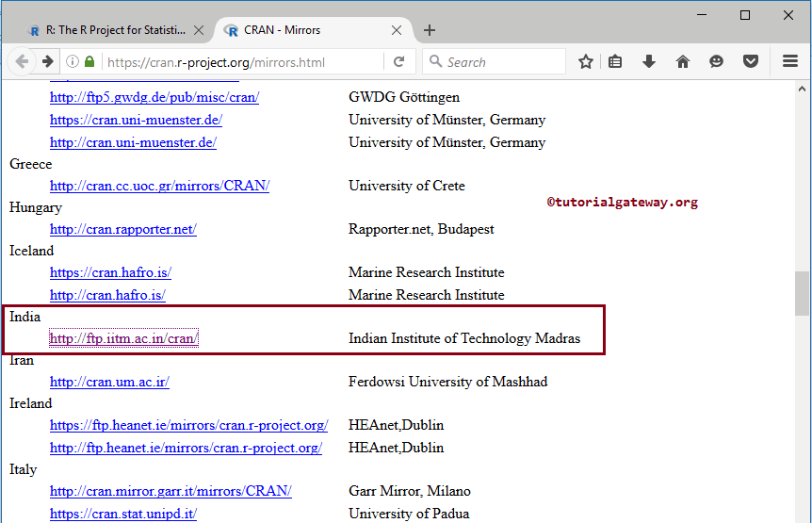This screenshot has width=812, height=523.
Task: Go to the Home page icon
Action: (x=683, y=61)
